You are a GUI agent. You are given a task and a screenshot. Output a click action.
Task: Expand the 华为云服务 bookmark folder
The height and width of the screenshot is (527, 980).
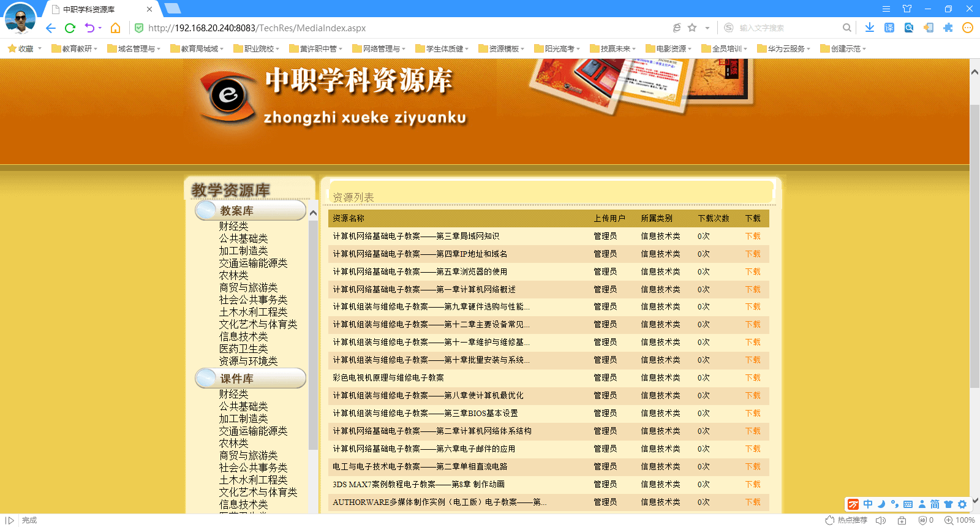coord(783,49)
